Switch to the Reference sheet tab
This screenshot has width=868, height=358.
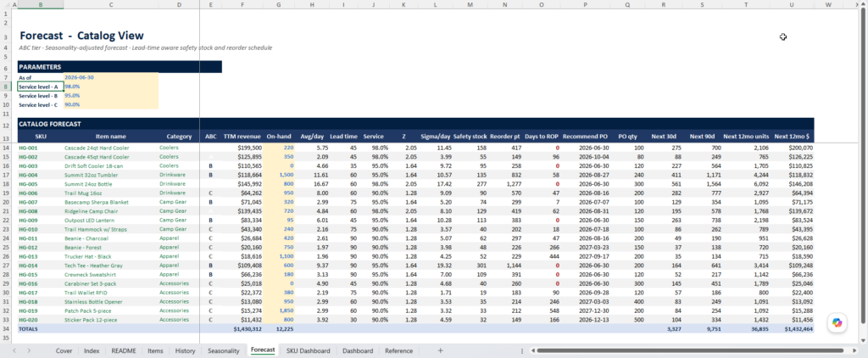[x=398, y=351]
